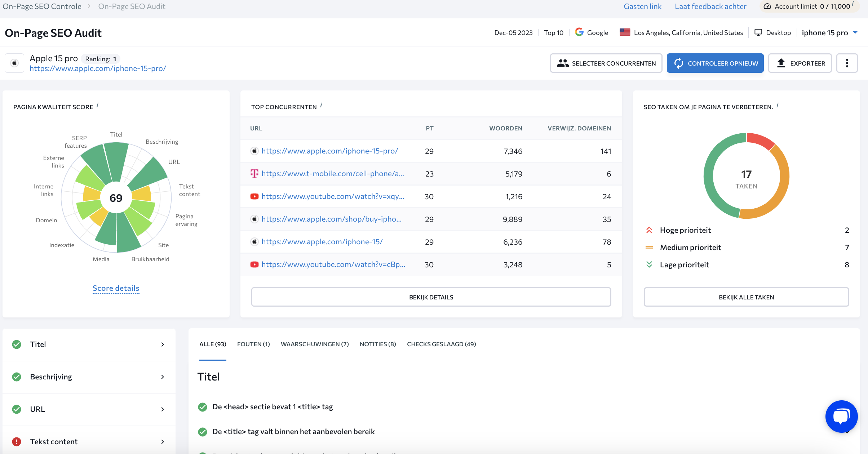
Task: Click CONTROLEER OPNIEUW button
Action: 715,63
